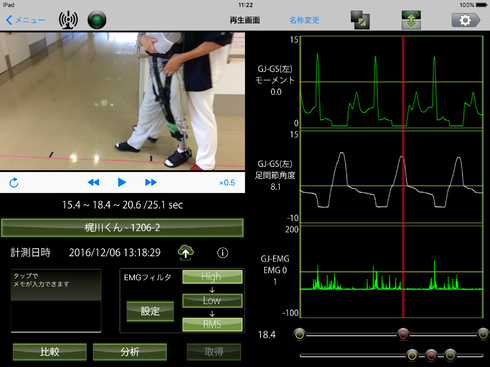
Task: Go back to メニュー
Action: point(25,20)
